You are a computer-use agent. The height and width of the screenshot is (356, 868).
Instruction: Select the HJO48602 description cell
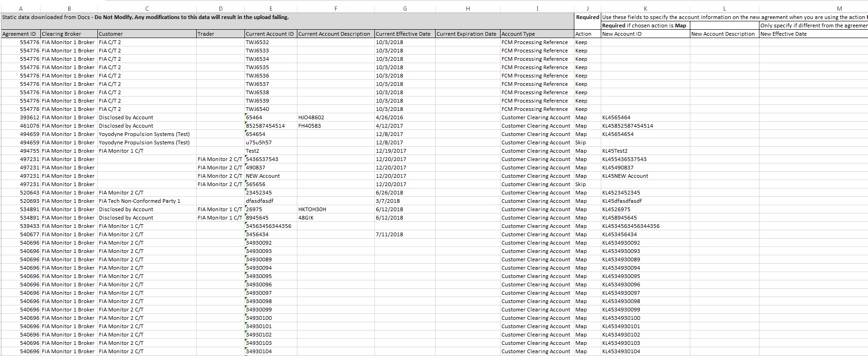pyautogui.click(x=336, y=117)
